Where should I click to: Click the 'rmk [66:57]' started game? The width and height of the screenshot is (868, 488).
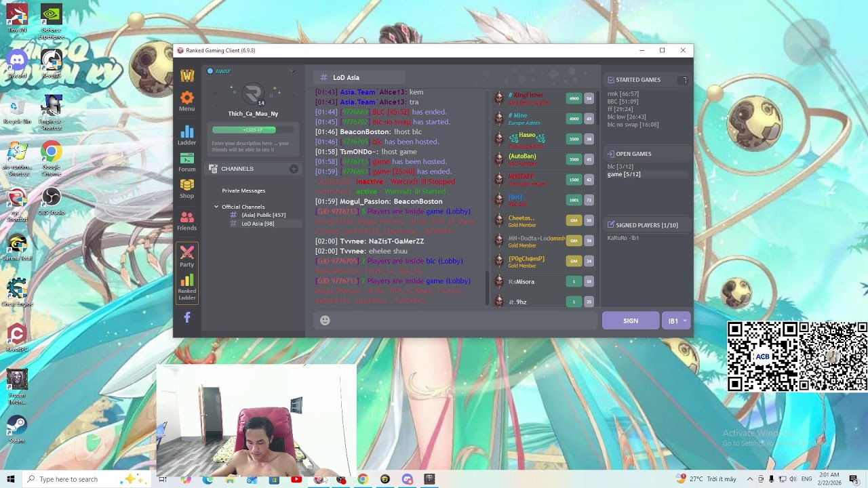pyautogui.click(x=623, y=94)
